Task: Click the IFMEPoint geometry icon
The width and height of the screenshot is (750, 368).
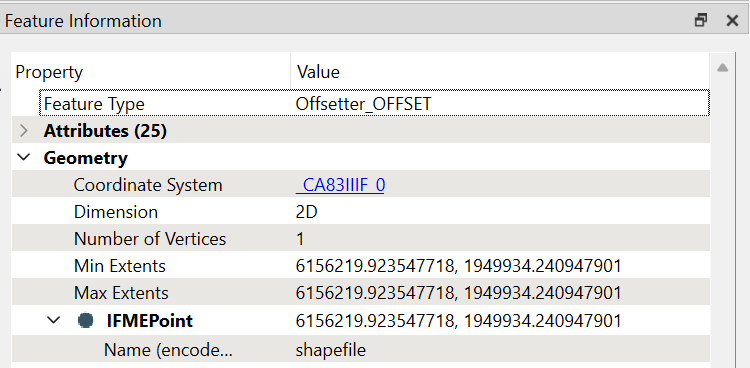Action: point(86,320)
